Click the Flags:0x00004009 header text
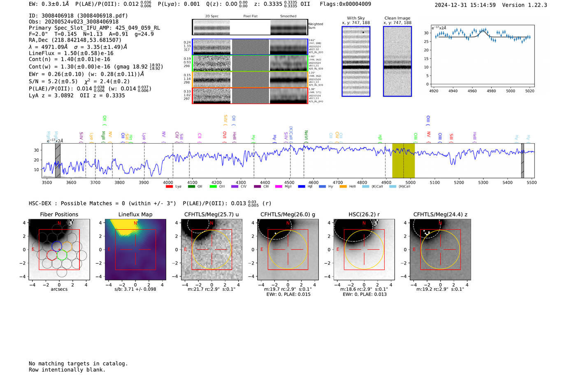 345,4
